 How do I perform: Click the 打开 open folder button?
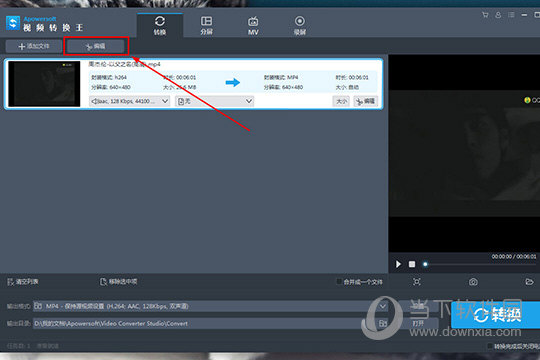(418, 323)
